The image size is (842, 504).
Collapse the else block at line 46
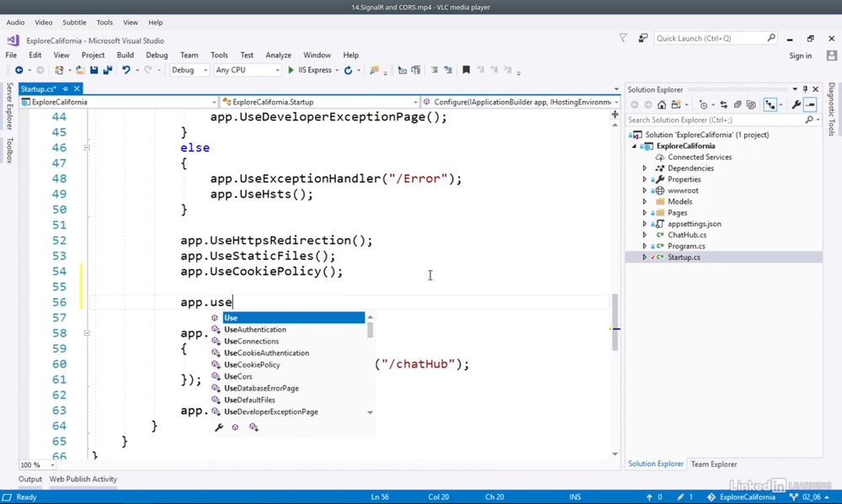point(87,147)
